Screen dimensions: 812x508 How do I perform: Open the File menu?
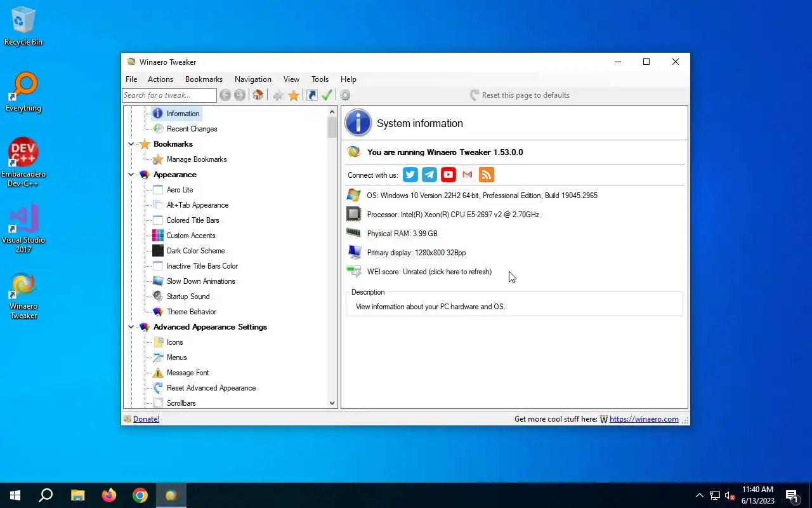[131, 79]
